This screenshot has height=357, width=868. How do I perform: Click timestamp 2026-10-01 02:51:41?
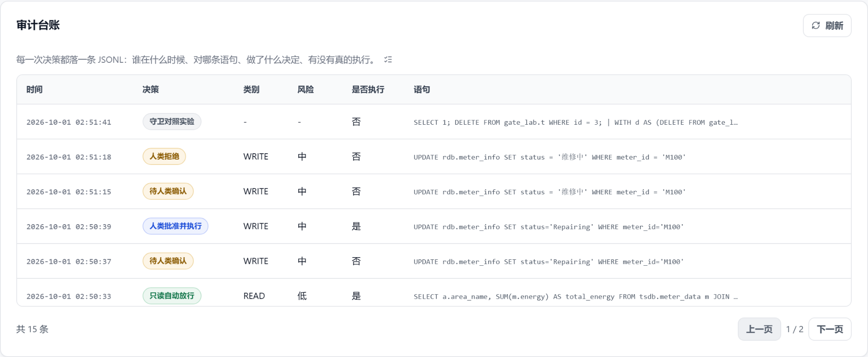coord(69,122)
